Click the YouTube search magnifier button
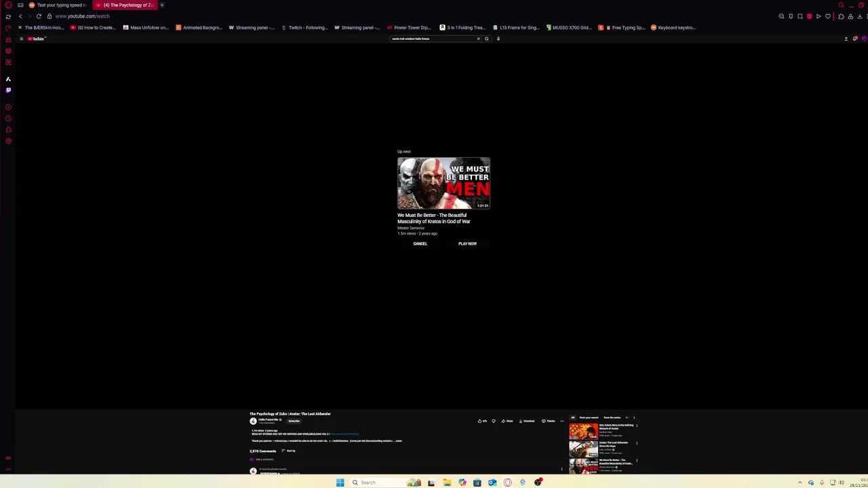Viewport: 868px width, 488px height. click(x=486, y=39)
